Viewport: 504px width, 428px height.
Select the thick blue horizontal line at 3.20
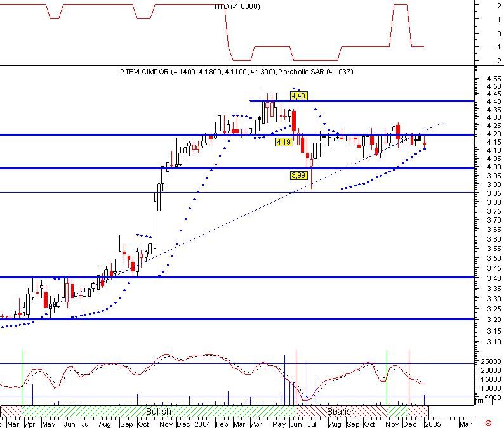[237, 319]
